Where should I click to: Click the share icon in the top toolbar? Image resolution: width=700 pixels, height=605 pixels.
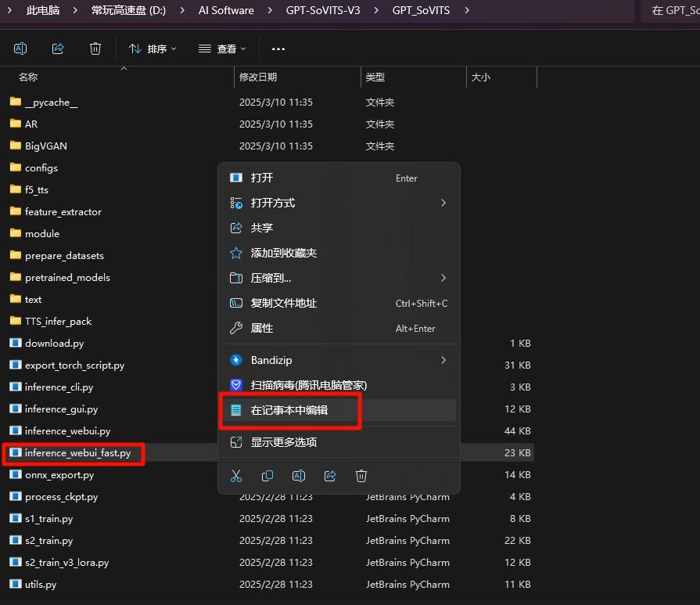(x=58, y=49)
